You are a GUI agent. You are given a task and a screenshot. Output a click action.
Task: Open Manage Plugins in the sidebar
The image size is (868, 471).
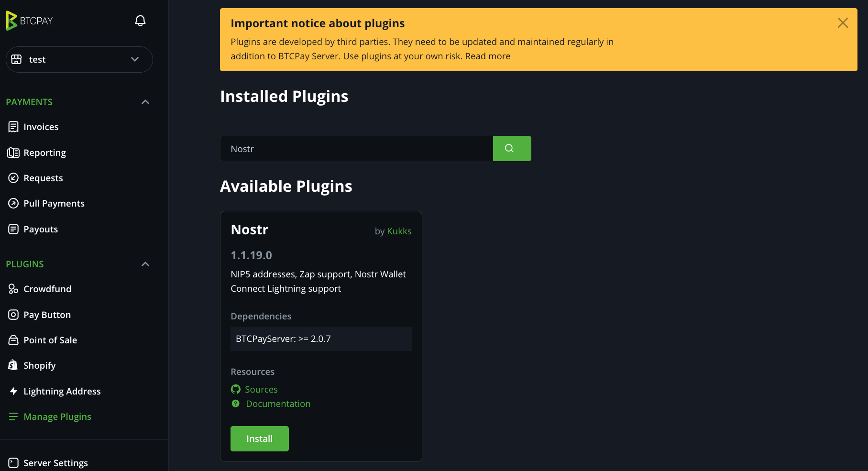(57, 416)
